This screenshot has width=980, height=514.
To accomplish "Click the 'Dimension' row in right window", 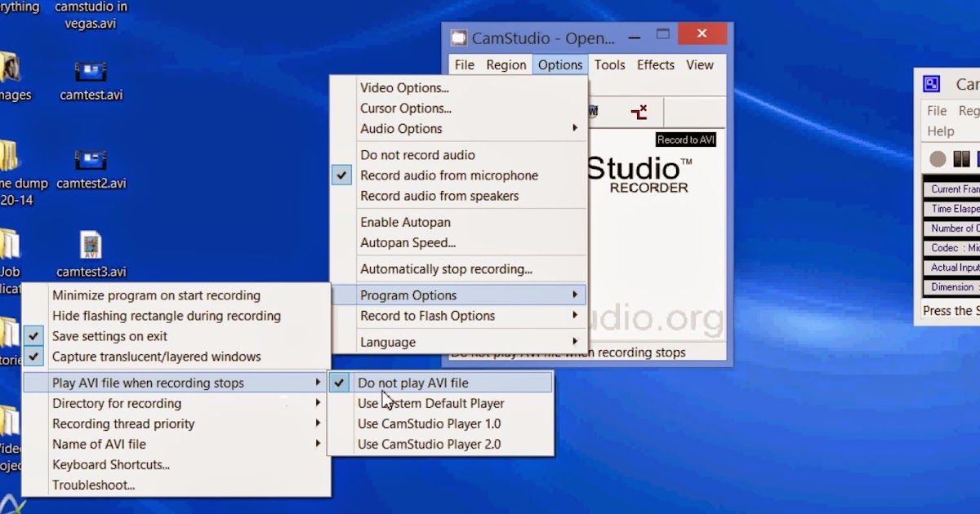I will coord(952,287).
